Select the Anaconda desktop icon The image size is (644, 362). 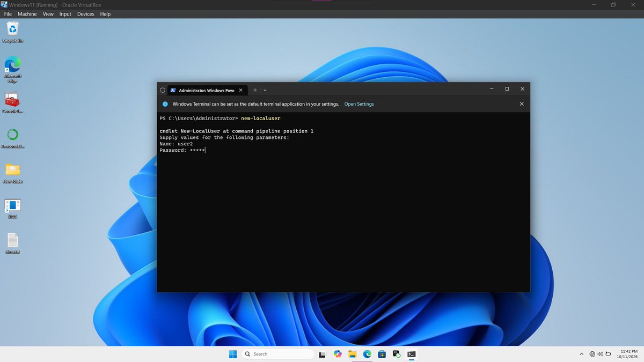click(x=13, y=138)
